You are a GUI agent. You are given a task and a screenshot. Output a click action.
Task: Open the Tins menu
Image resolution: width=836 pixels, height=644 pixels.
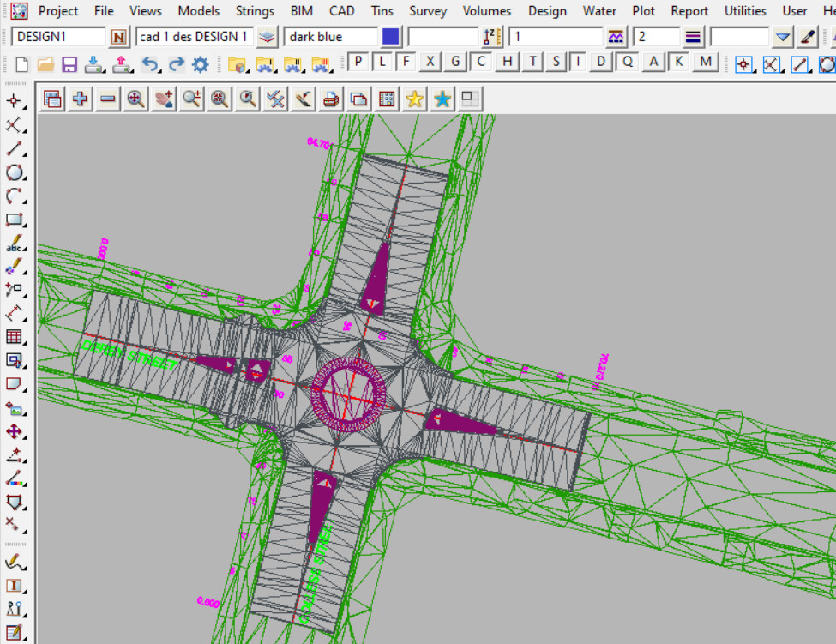(x=382, y=11)
